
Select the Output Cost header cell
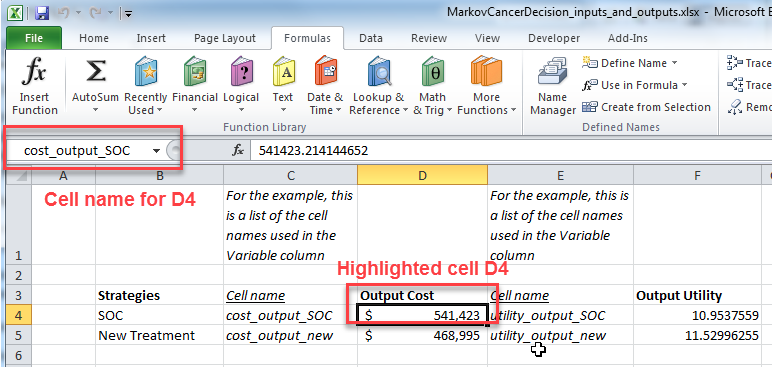click(x=422, y=295)
